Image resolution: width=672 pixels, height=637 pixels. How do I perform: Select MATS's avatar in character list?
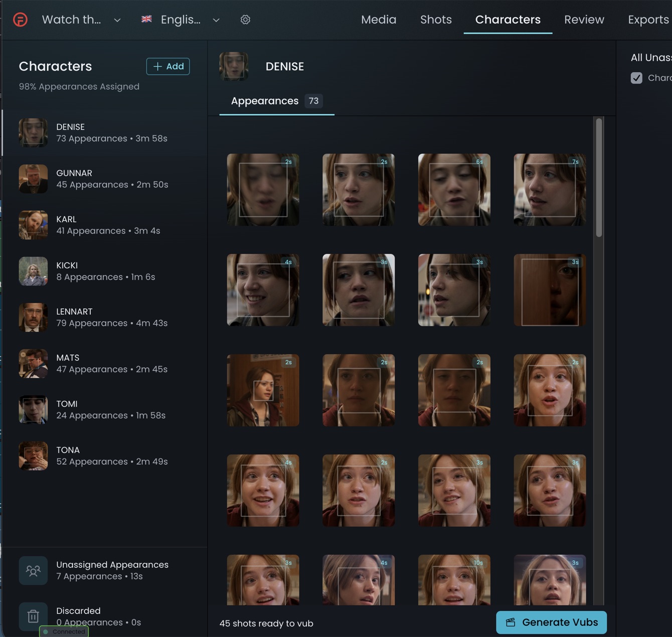(33, 363)
